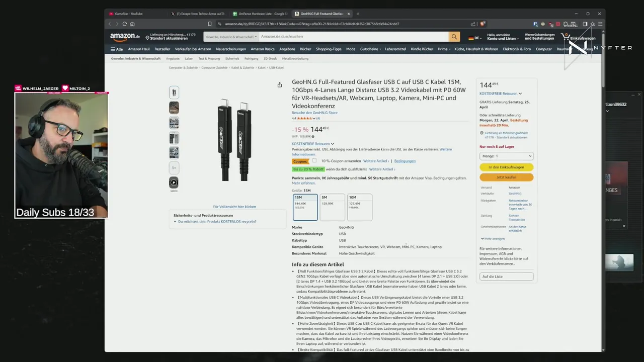This screenshot has width=644, height=362.
Task: Open the 3+ more images thumbnail
Action: coord(174,168)
